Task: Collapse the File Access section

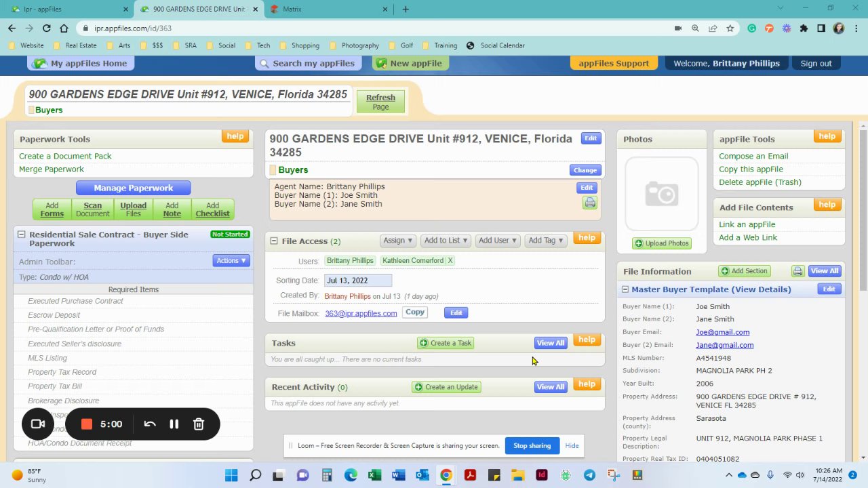Action: click(274, 241)
